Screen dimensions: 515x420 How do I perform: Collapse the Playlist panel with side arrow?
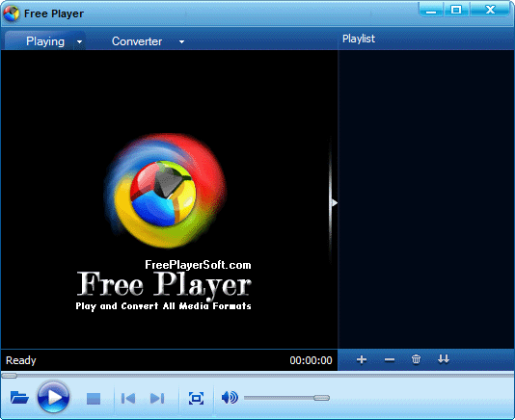click(334, 203)
